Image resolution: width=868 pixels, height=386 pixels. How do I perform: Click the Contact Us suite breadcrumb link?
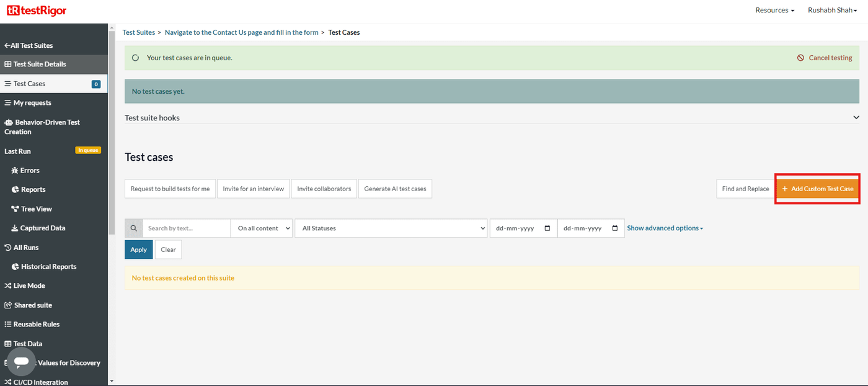click(x=242, y=32)
